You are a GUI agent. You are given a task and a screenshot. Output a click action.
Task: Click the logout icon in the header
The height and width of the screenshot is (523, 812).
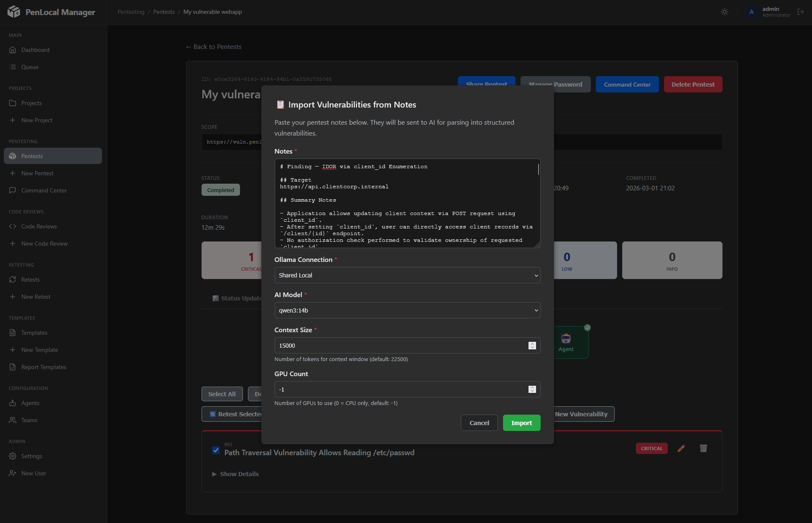(801, 12)
